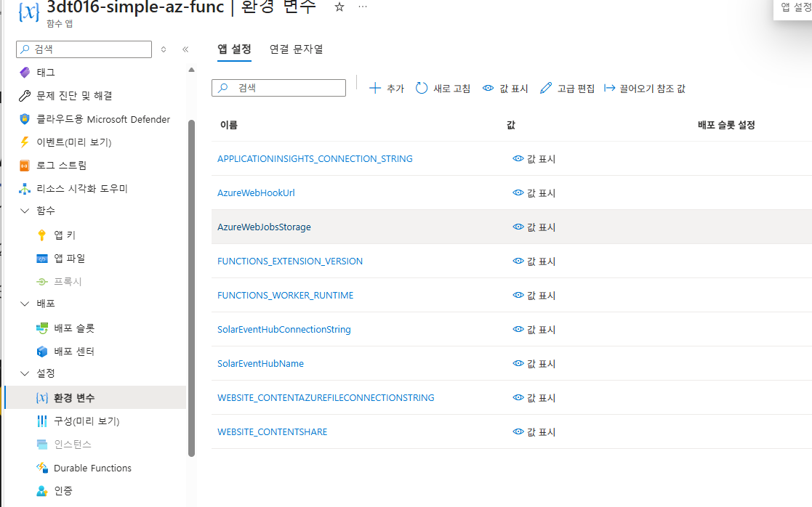Click the favorite star icon beside title

pyautogui.click(x=339, y=7)
